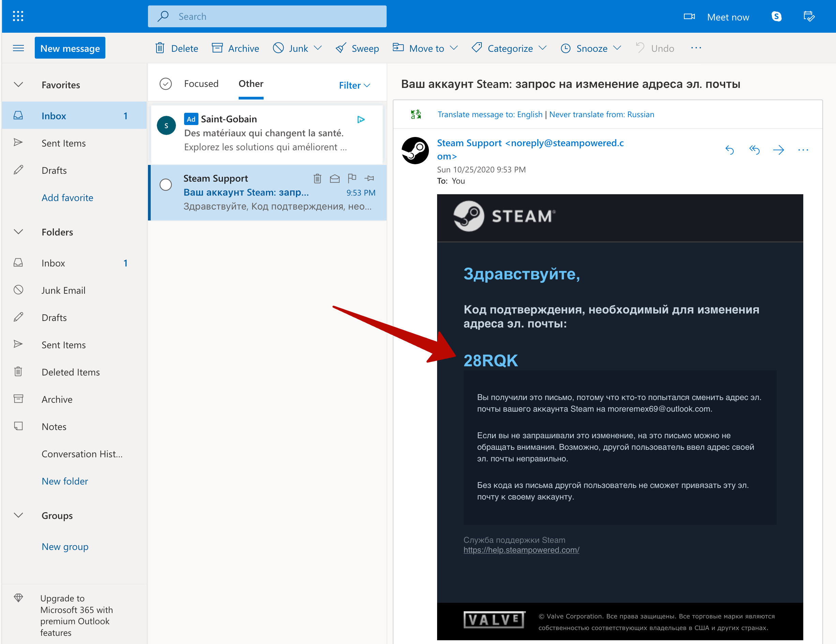The width and height of the screenshot is (836, 644).
Task: Collapse the Favorites section
Action: 18,85
